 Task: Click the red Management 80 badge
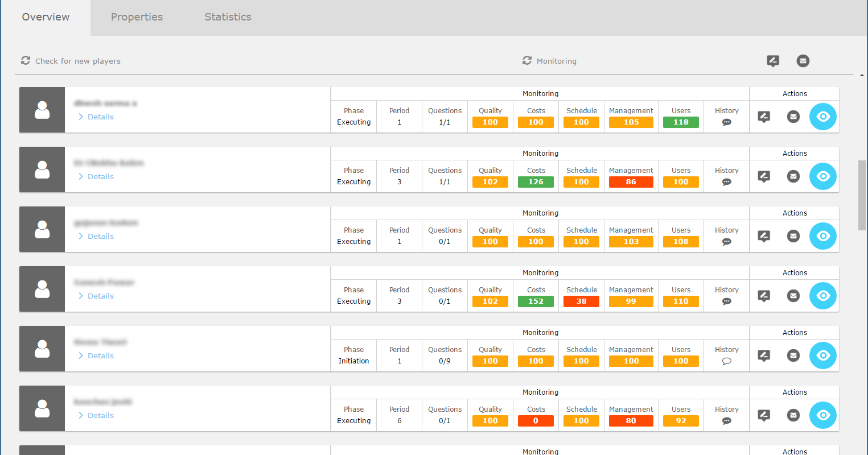pyautogui.click(x=631, y=421)
